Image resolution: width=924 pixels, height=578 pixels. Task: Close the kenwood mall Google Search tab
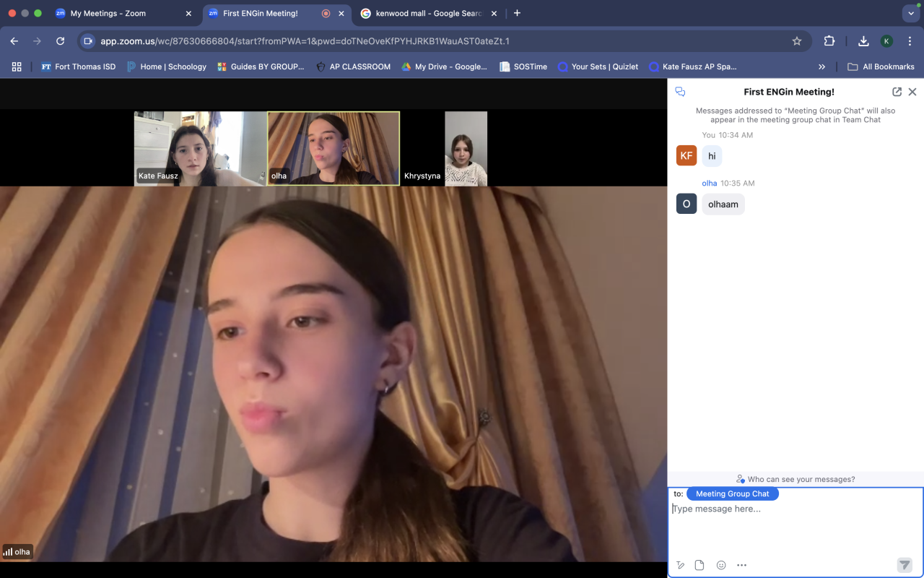pos(494,13)
